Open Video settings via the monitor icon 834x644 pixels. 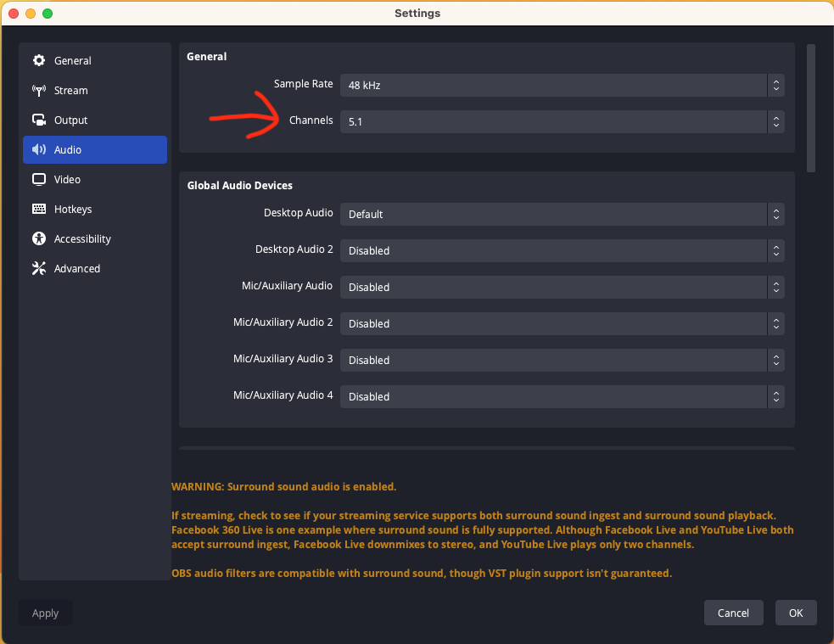[38, 179]
